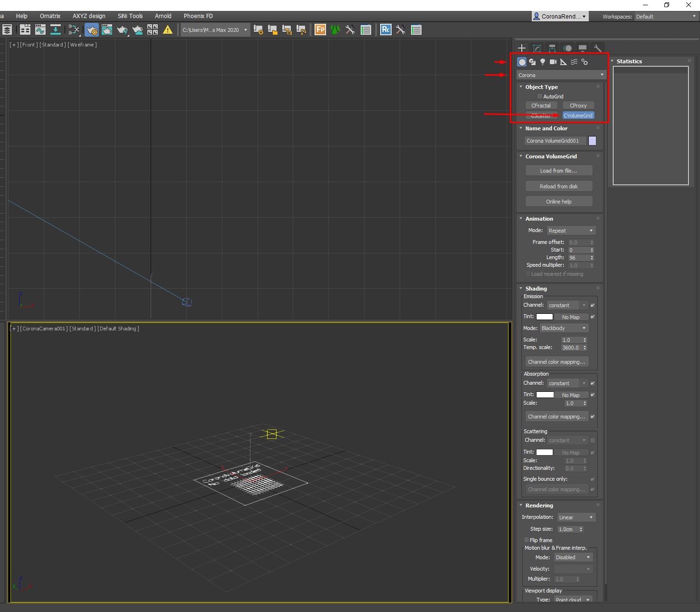Open the Corona object category dropdown
Screen dimensions: 700x612
coord(561,75)
